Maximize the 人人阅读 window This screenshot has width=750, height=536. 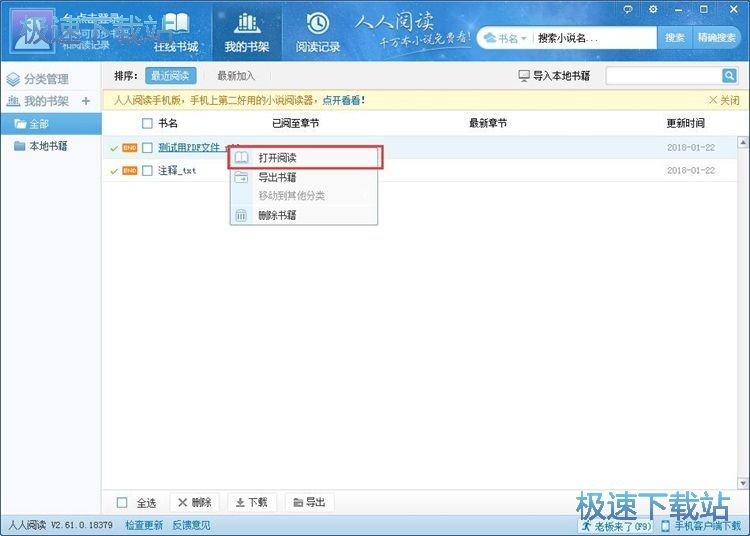tap(704, 10)
